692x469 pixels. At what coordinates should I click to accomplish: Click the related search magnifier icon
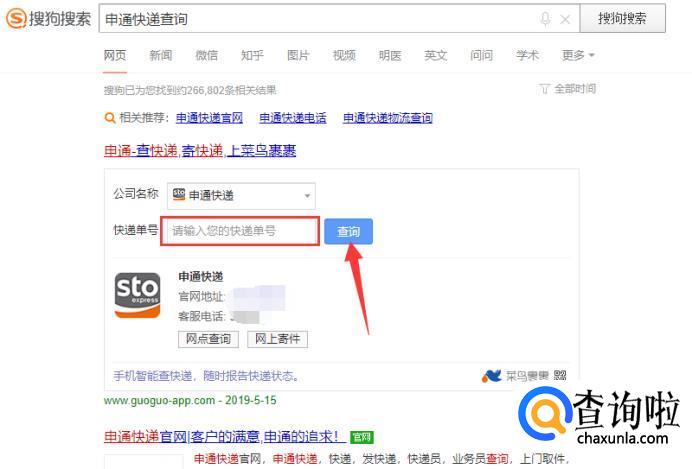[x=109, y=118]
